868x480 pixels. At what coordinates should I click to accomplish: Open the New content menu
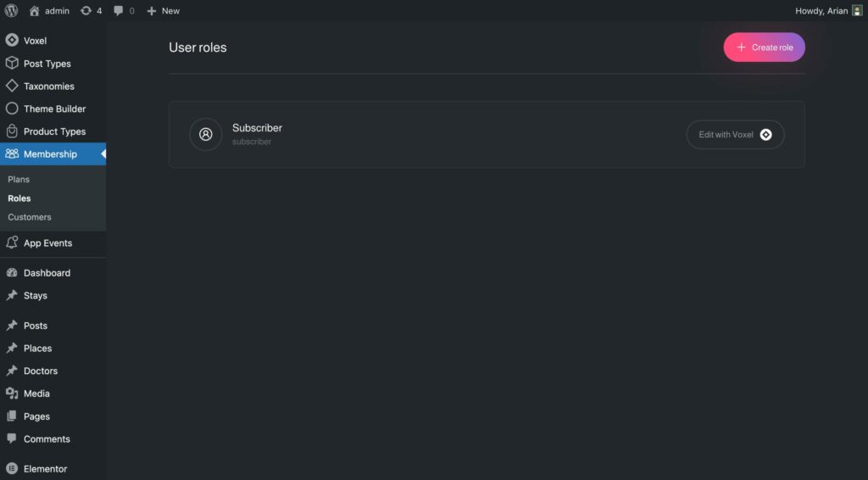[163, 11]
